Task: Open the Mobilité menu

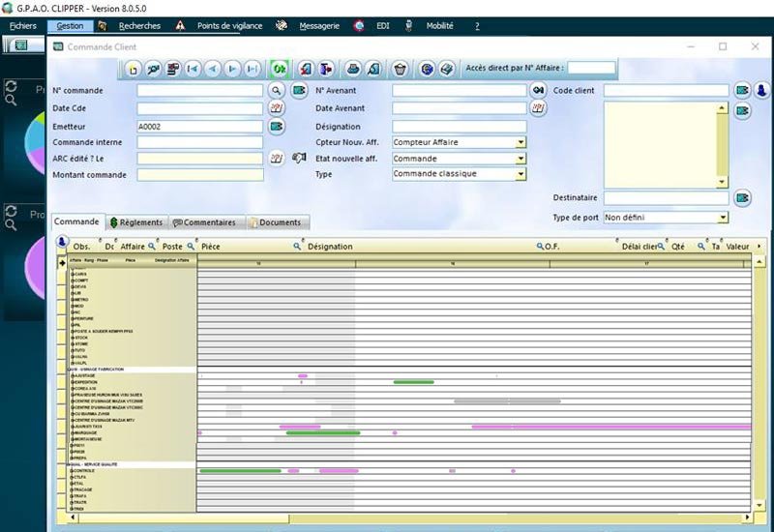Action: (440, 26)
